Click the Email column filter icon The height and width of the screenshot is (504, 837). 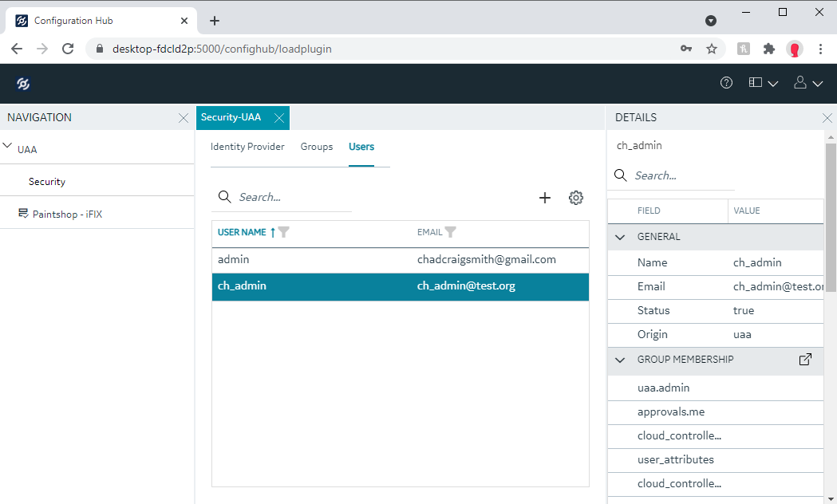point(451,232)
